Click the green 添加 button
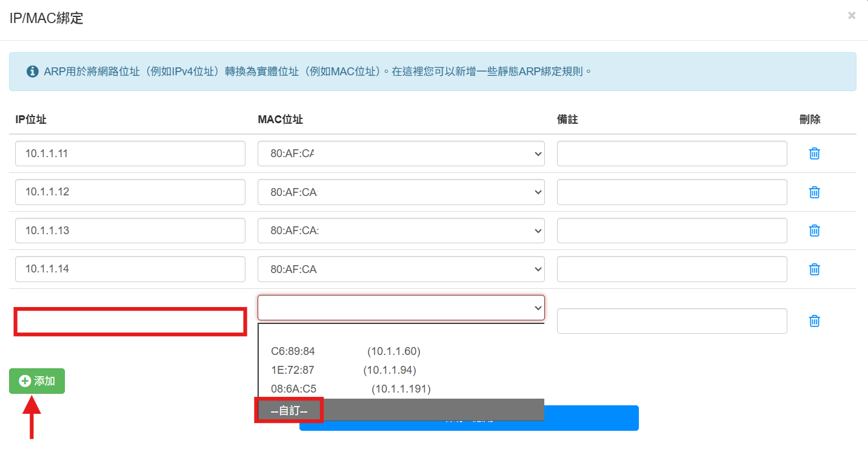This screenshot has height=449, width=868. [x=36, y=381]
